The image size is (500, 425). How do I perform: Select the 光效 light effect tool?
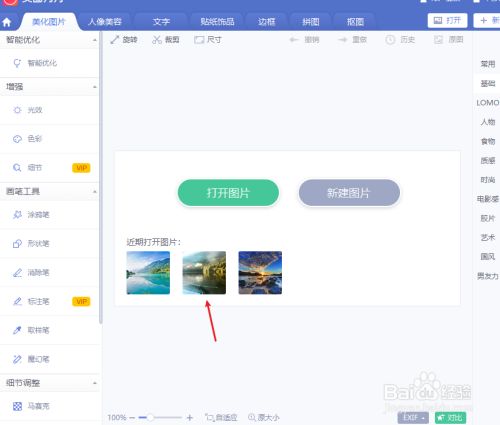pos(50,110)
